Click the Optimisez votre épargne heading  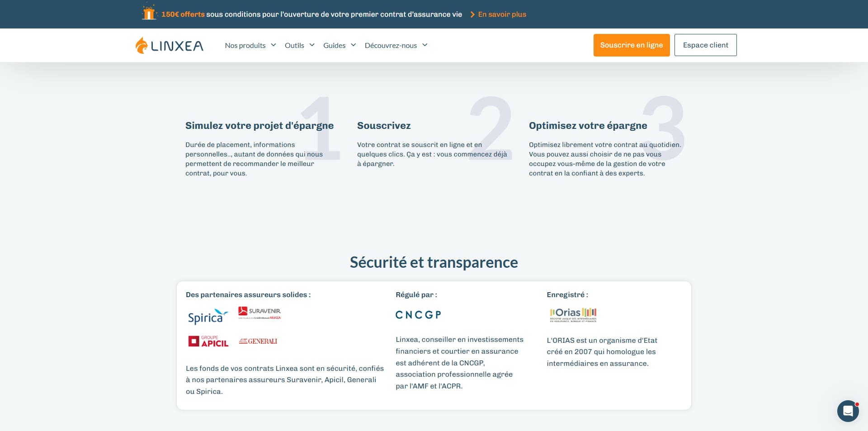588,126
